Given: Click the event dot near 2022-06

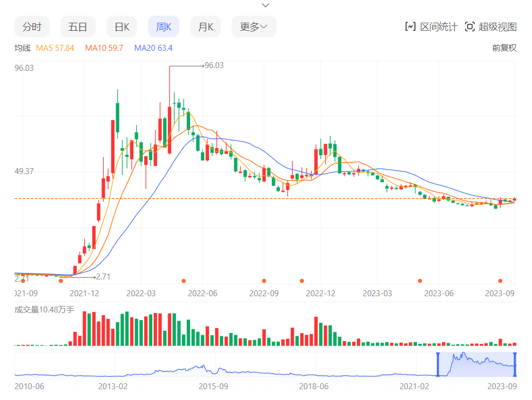Looking at the screenshot, I should [x=184, y=281].
